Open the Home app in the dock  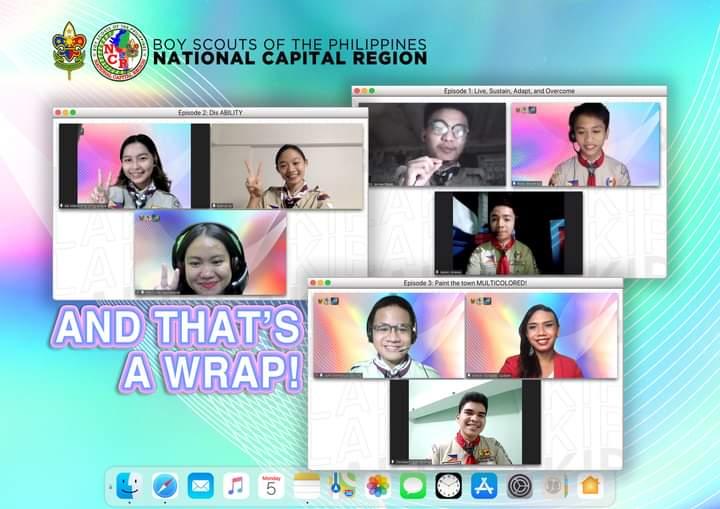pyautogui.click(x=590, y=486)
